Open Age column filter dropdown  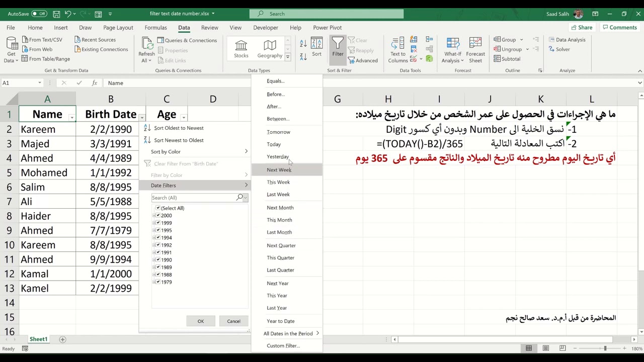[x=184, y=117]
